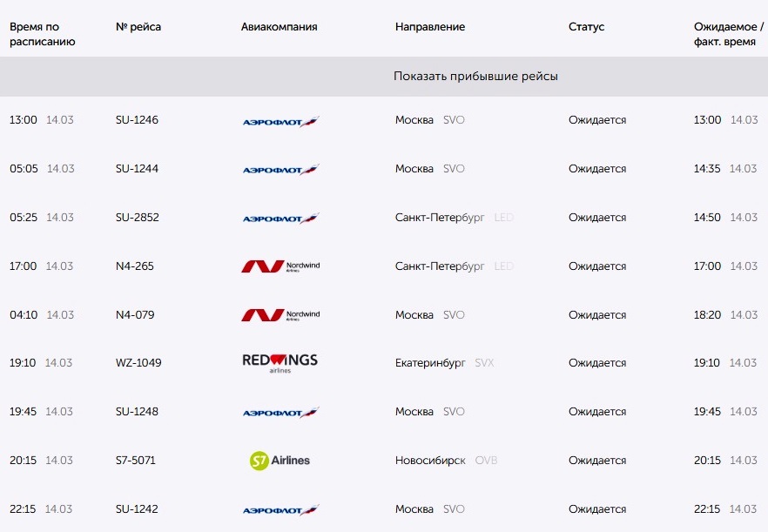
Task: Open flight number WZ-1049
Action: click(138, 362)
